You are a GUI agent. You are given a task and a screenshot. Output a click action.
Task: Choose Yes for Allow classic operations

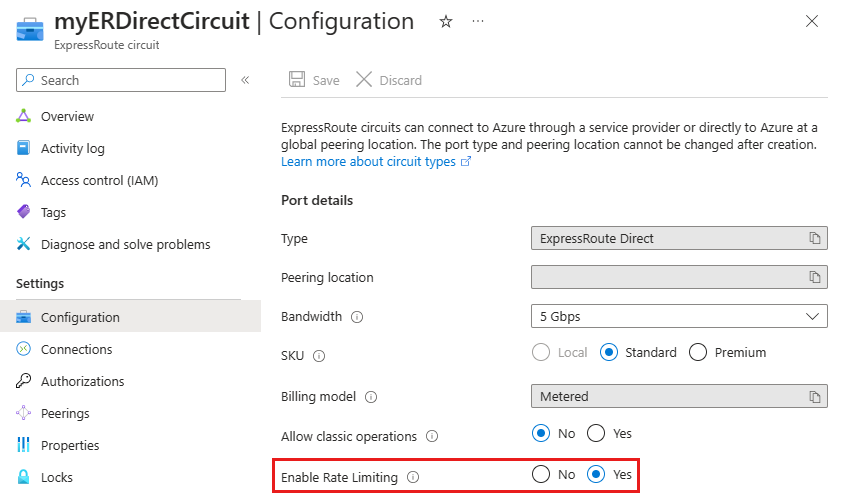tap(596, 433)
